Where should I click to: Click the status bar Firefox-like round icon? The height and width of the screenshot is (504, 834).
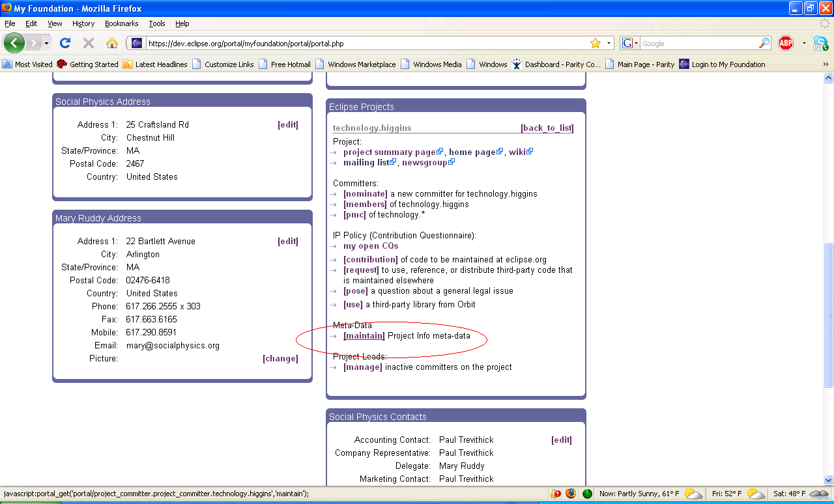pos(571,494)
